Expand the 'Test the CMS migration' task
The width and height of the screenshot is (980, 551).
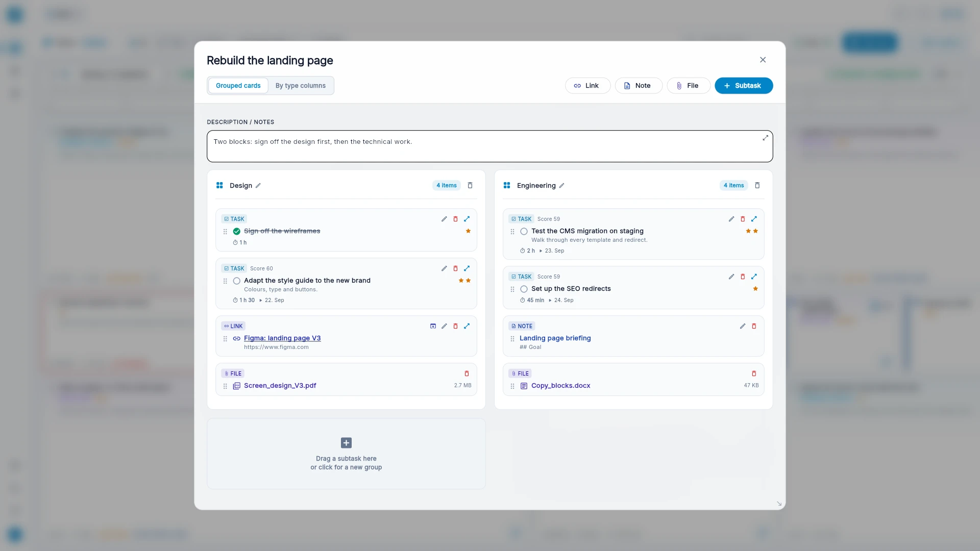click(754, 219)
